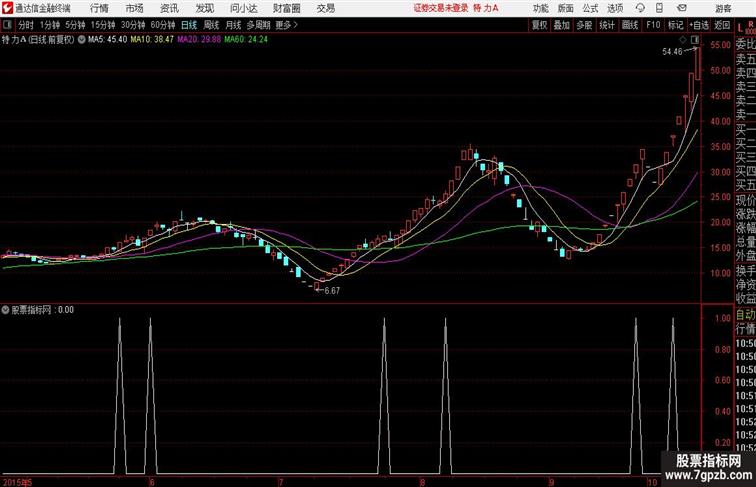Click the MA60: 24.24 label
756x487 pixels.
246,39
